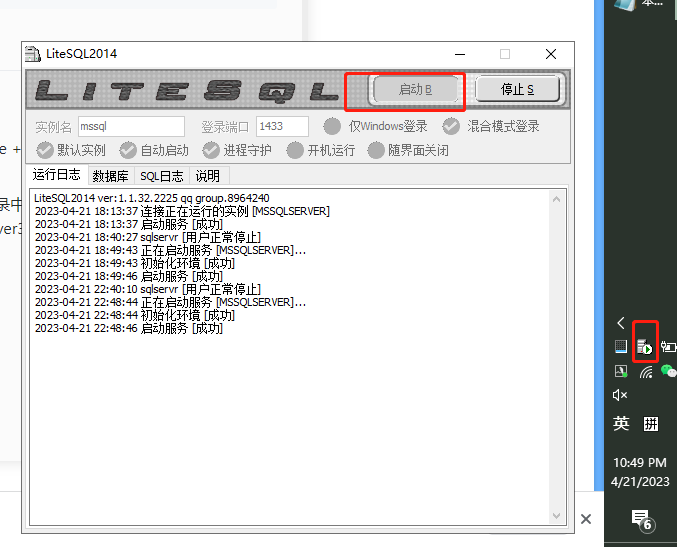Click the 启动 B start button
The height and width of the screenshot is (547, 677).
(x=415, y=90)
